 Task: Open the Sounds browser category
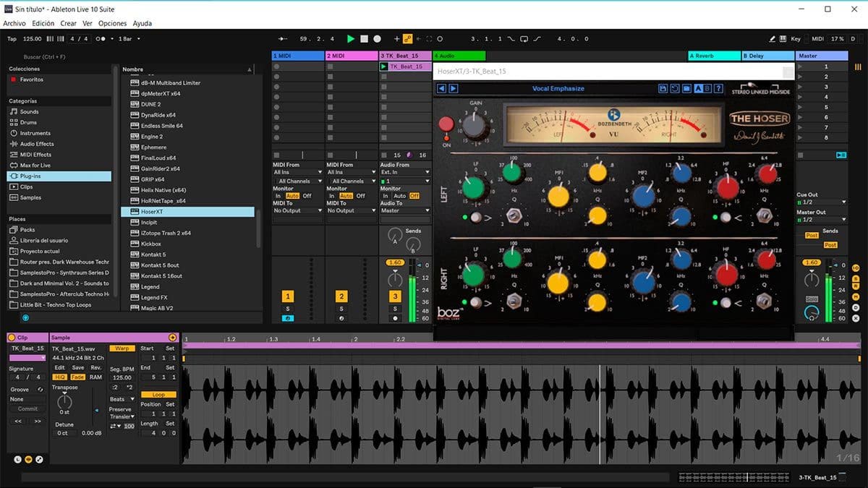coord(30,112)
